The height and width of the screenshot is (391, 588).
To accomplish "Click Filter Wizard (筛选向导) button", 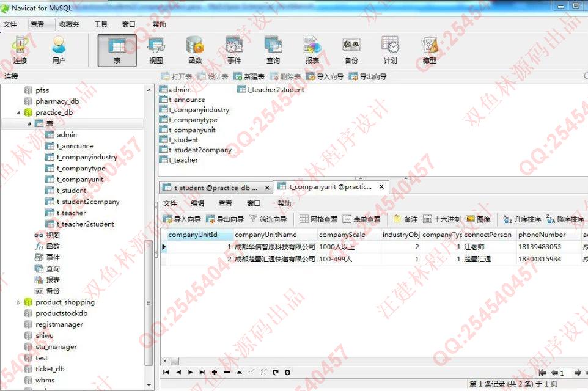I will tap(268, 219).
